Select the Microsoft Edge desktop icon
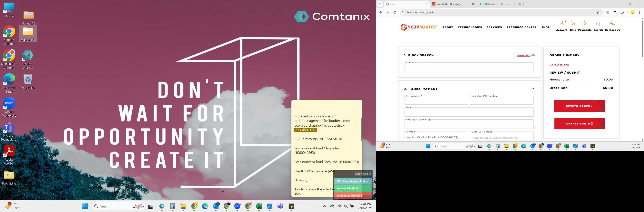The image size is (644, 212). click(9, 83)
